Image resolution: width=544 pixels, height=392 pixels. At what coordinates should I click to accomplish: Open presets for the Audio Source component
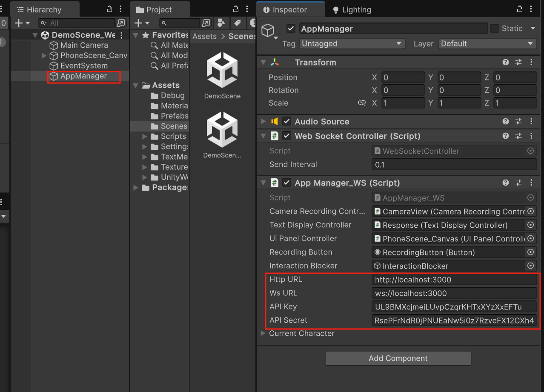(x=518, y=121)
